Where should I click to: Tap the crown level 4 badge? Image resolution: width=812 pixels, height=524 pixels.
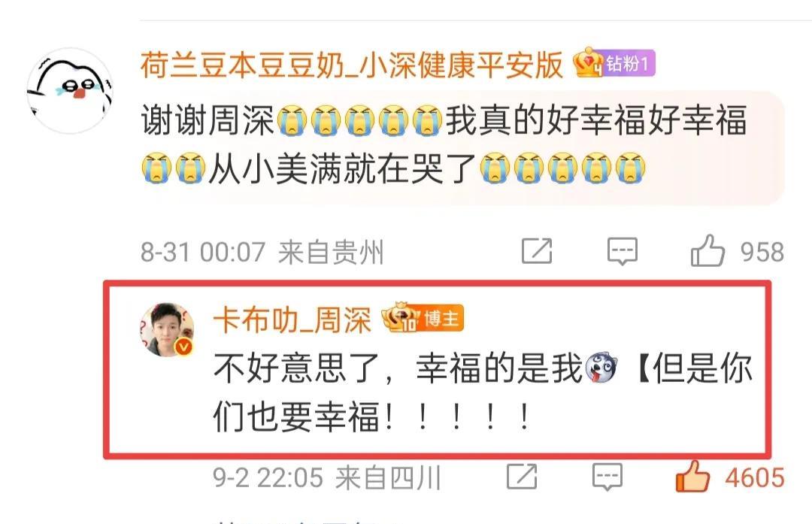[588, 62]
